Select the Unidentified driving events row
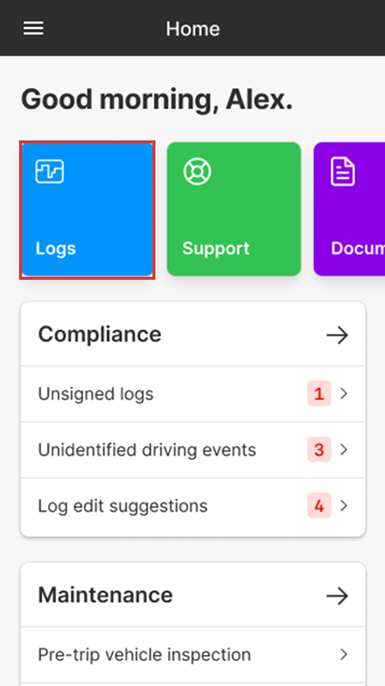Screen dimensions: 385x686 click(x=193, y=450)
